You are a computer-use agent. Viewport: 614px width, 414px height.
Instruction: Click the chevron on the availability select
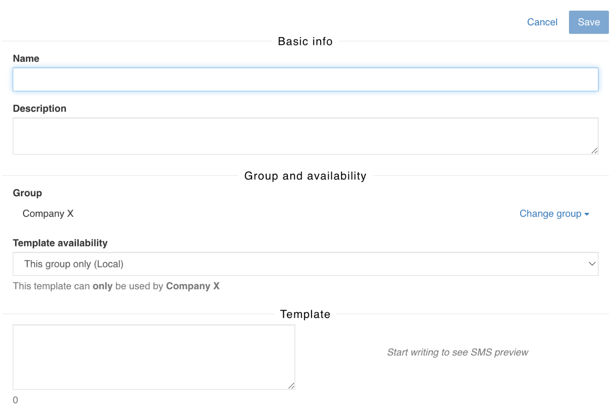coord(591,264)
